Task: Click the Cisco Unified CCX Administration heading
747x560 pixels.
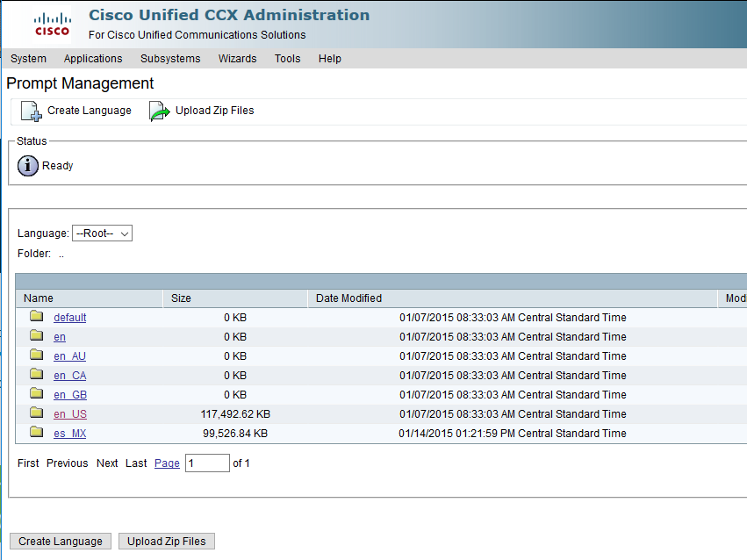Action: tap(229, 15)
